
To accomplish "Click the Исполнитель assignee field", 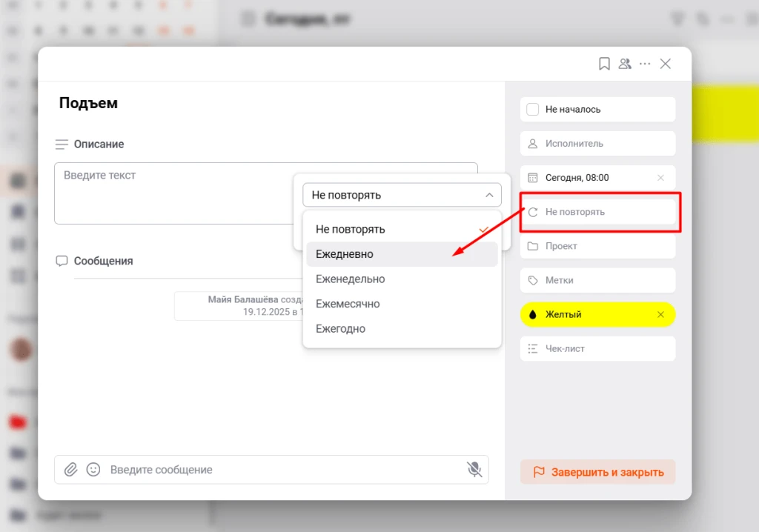I will tap(597, 144).
